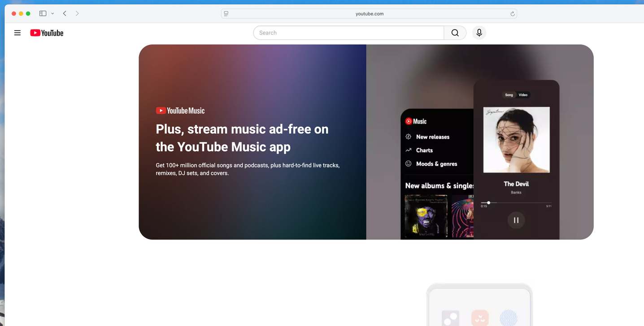The width and height of the screenshot is (644, 326).
Task: Click the 5:11 total duration label
Action: [548, 206]
